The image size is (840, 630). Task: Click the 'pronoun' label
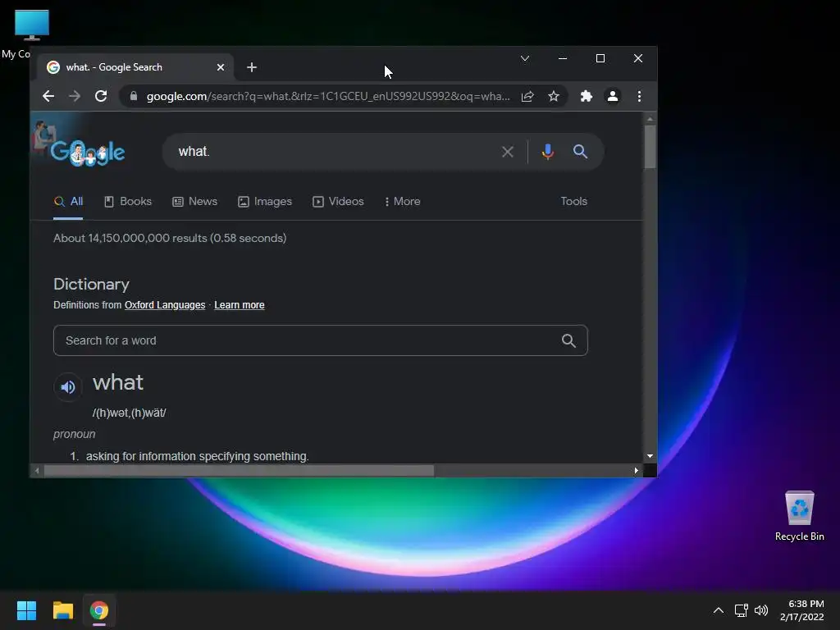click(x=75, y=435)
